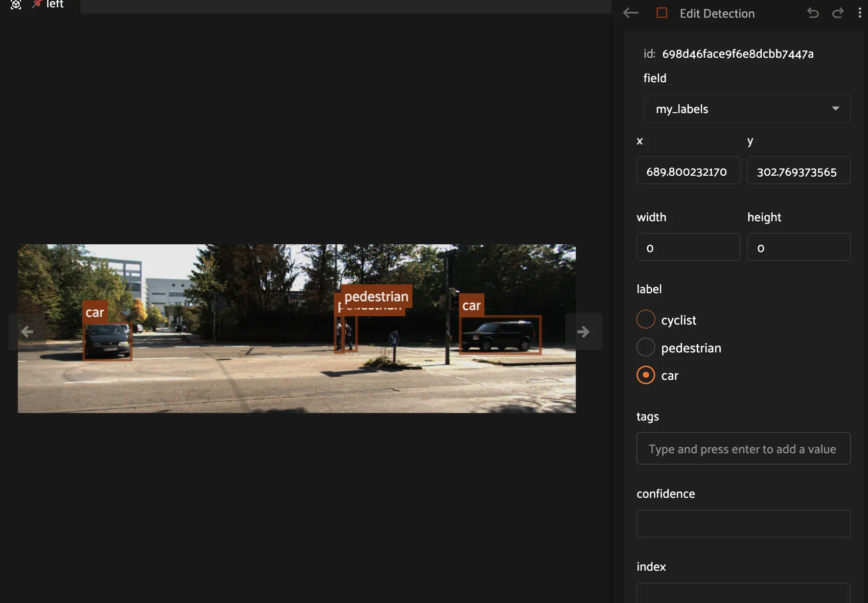This screenshot has height=603, width=868.
Task: Click the car label on the black SUV
Action: [471, 305]
